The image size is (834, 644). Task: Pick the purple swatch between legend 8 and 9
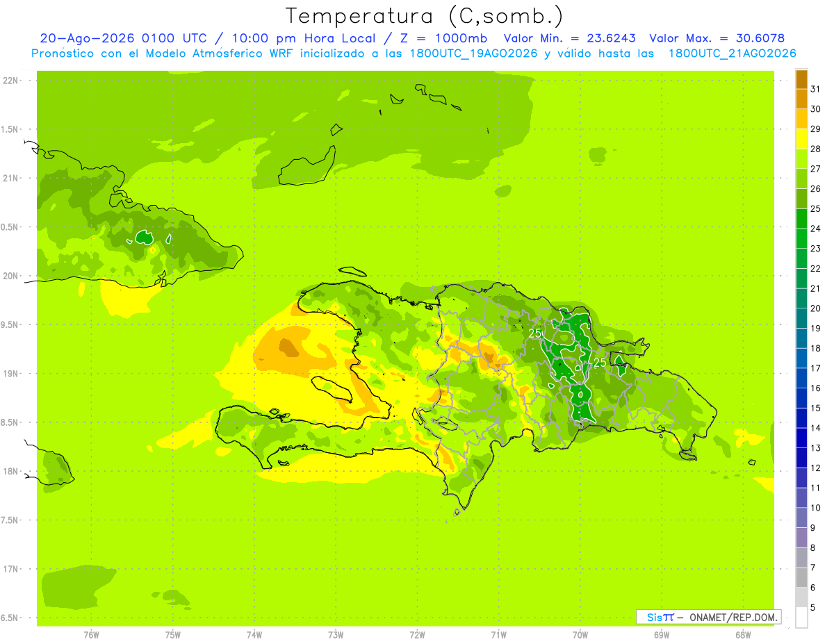[x=802, y=538]
